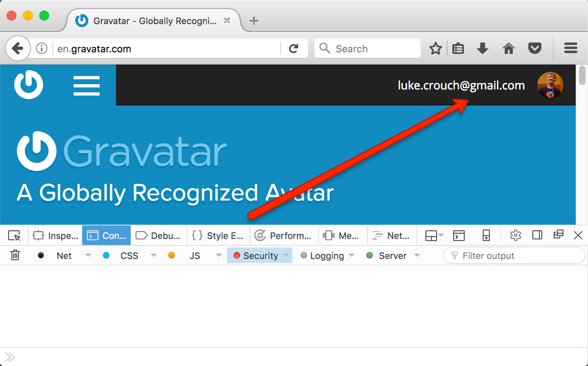Open the Responsive Design Mode icon
588x366 pixels.
click(x=486, y=235)
